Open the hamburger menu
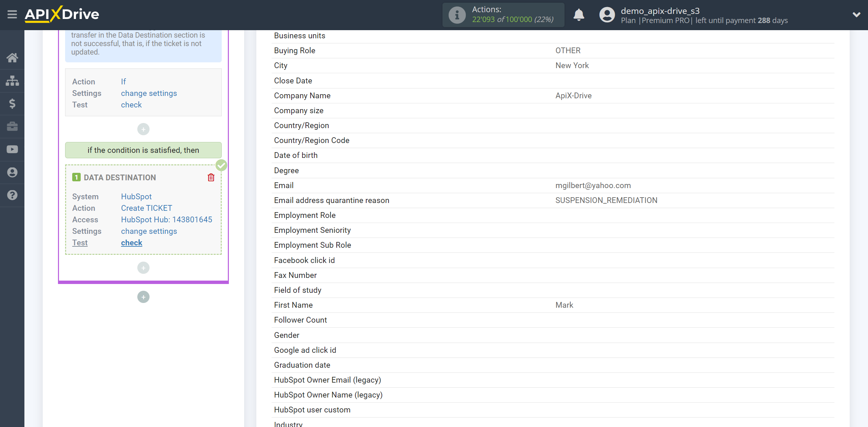 tap(12, 15)
